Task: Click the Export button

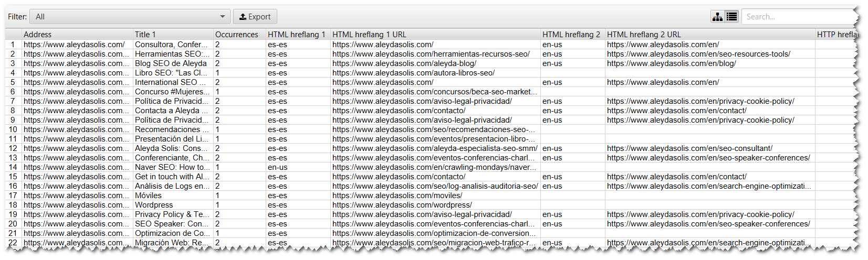Action: coord(255,17)
